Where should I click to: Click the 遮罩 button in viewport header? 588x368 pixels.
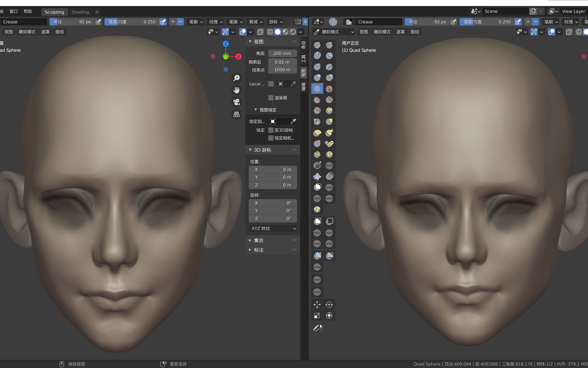45,32
